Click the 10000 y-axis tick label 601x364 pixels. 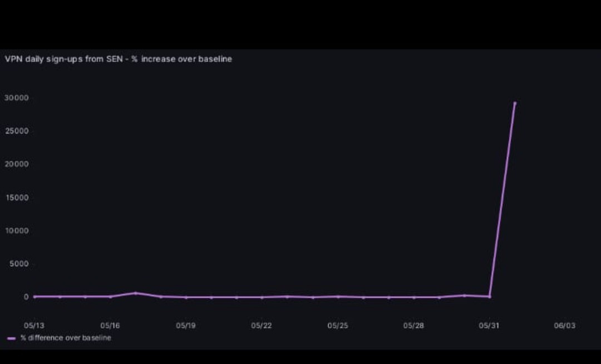17,230
